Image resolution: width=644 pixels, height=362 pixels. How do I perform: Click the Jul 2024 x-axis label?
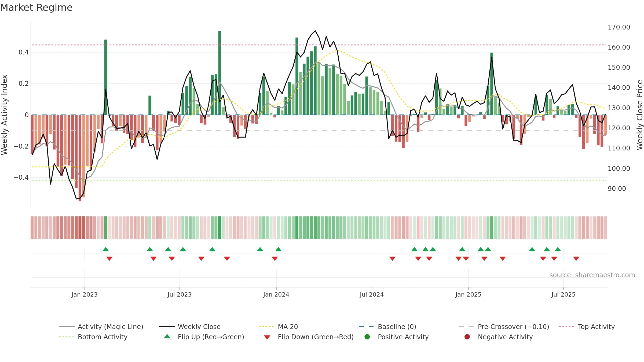pos(372,294)
